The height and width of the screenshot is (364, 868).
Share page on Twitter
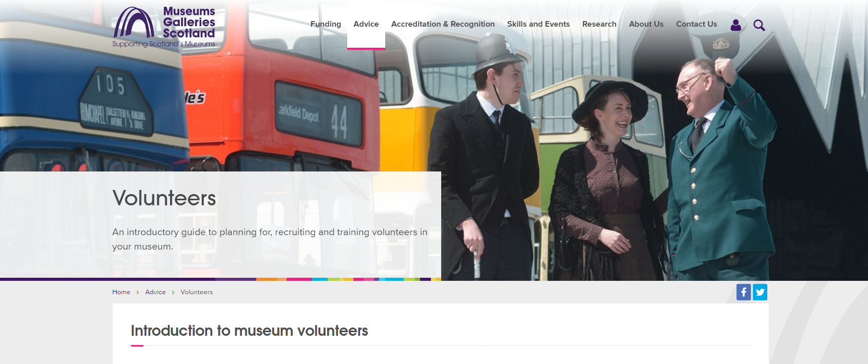760,292
